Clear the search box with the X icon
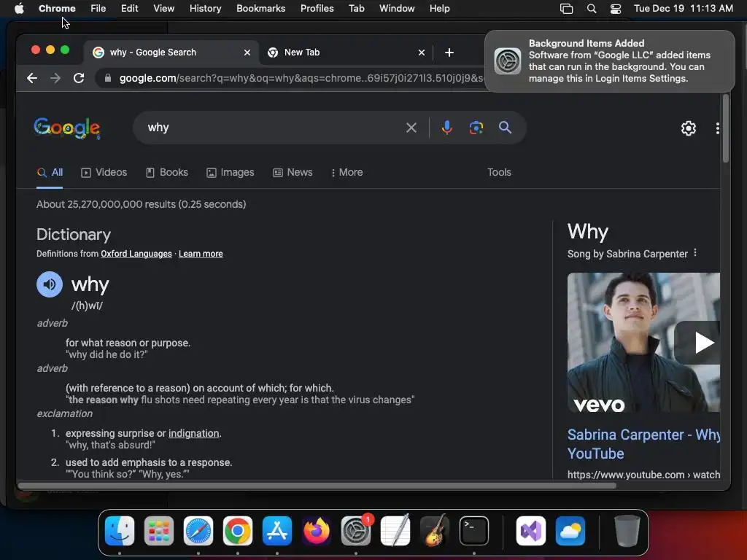Viewport: 747px width, 560px height. pos(411,128)
